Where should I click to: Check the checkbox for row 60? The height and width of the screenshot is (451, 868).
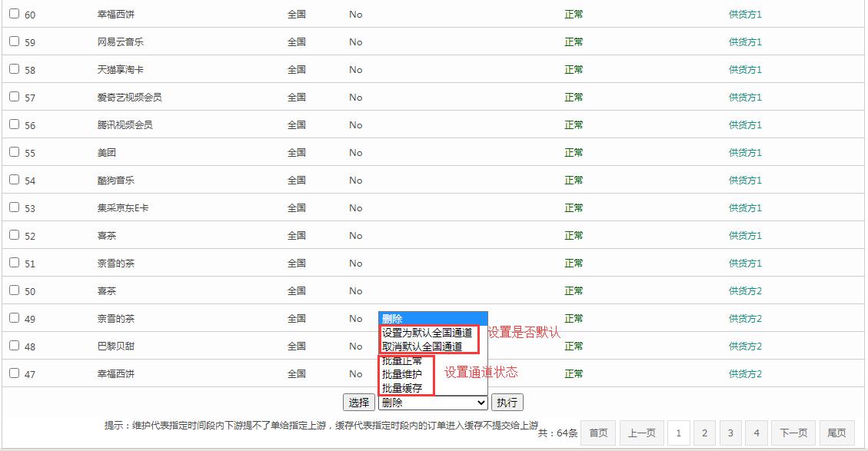pos(15,14)
